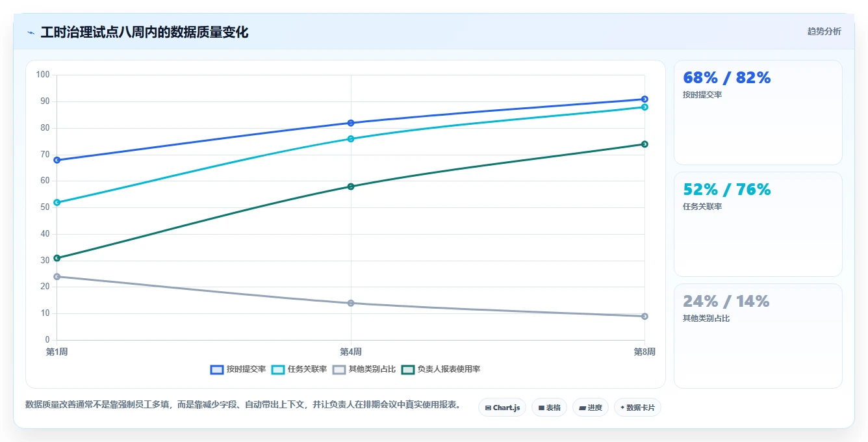868x442 pixels.
Task: Click the cyan 任务关联率 legend swatch
Action: (278, 369)
